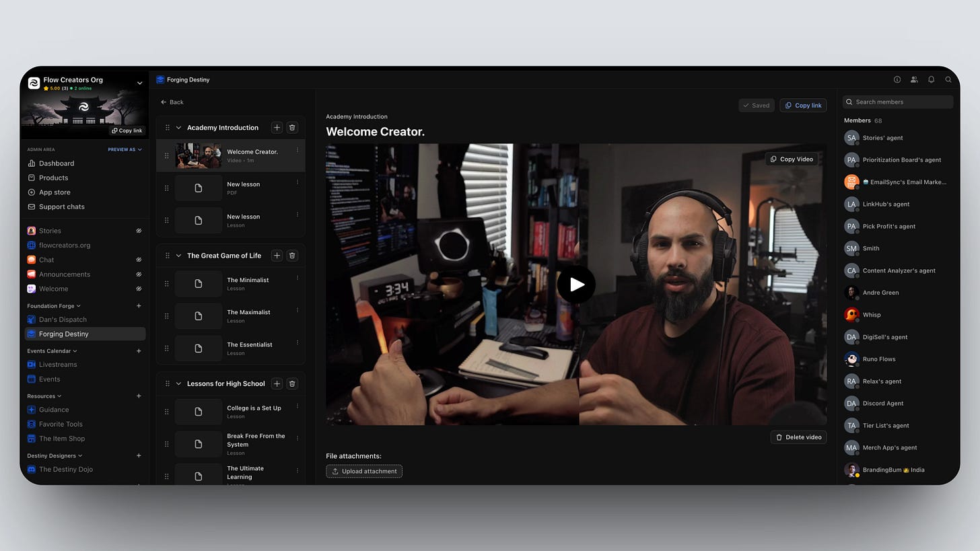The width and height of the screenshot is (980, 551).
Task: Open the Flow Creators Org dropdown
Action: pos(140,83)
